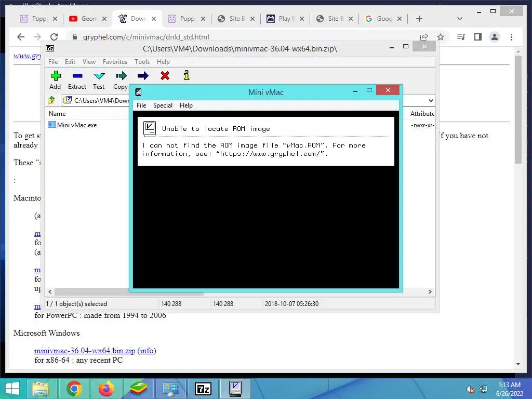Expand Chrome tab search chevron
This screenshot has height=399, width=532.
pos(460,19)
